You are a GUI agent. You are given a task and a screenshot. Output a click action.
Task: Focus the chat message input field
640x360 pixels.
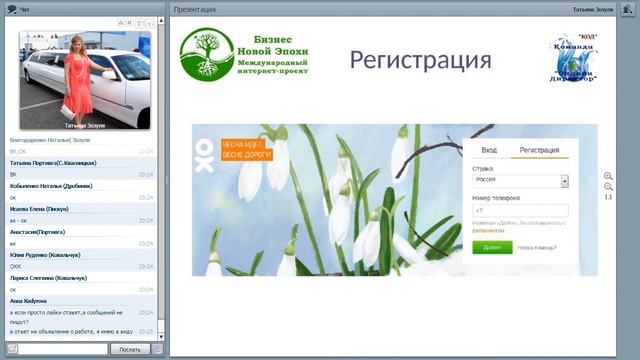(63, 349)
